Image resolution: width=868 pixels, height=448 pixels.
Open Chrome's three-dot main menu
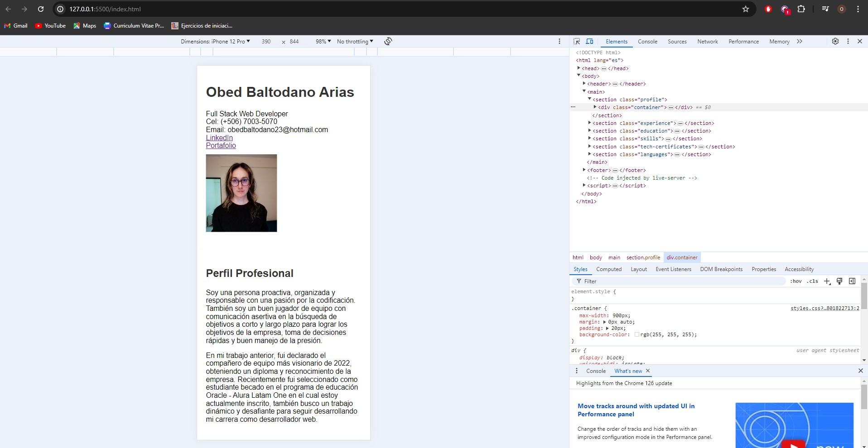point(858,9)
